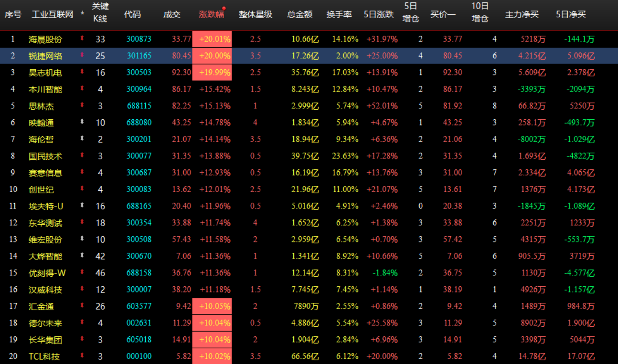Select the stock name 国民技术
The image size is (618, 364).
coord(45,156)
